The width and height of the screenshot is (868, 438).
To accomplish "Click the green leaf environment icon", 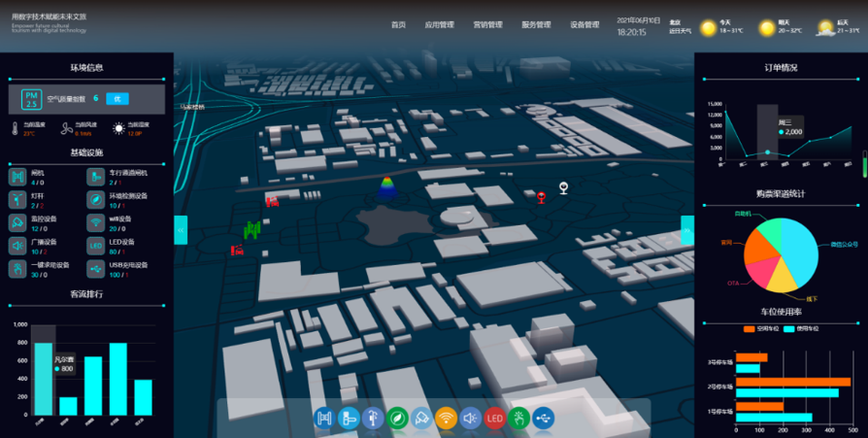I will [397, 418].
